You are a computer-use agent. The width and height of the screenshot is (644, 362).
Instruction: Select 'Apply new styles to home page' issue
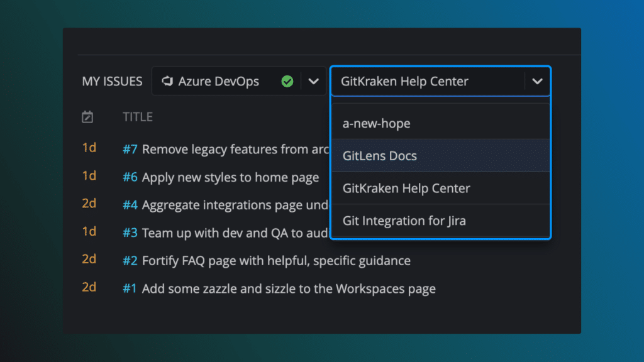point(230,177)
